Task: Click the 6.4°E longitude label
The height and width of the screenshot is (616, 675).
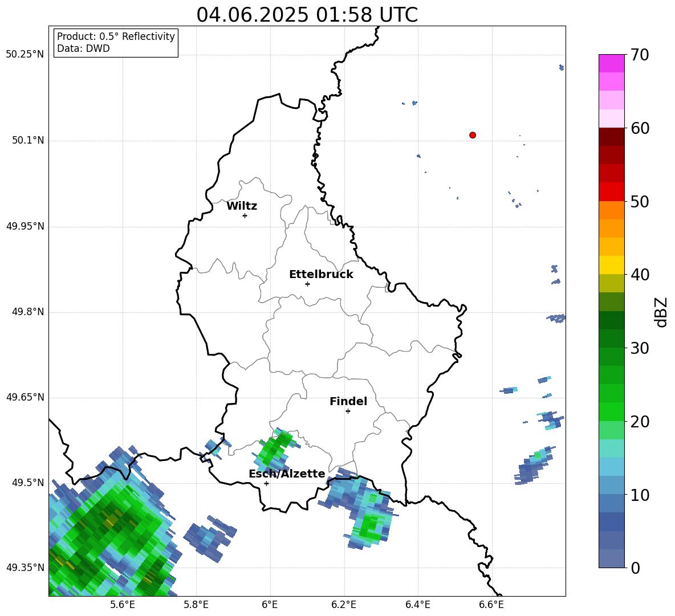Action: tap(417, 605)
